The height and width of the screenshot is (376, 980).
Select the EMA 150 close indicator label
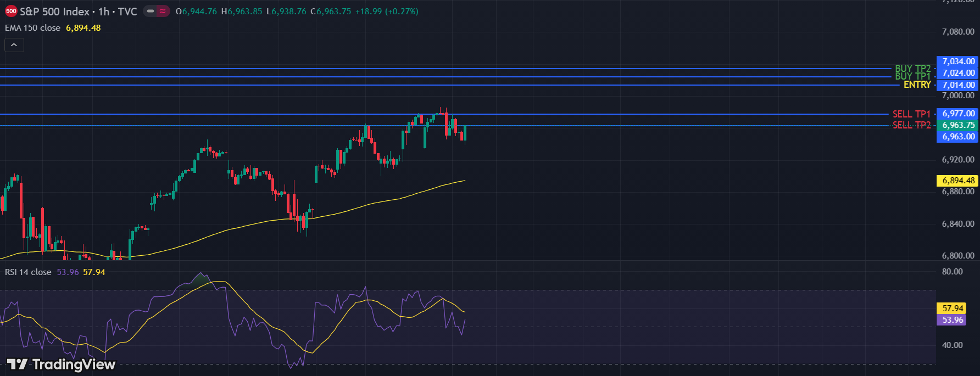(32, 28)
